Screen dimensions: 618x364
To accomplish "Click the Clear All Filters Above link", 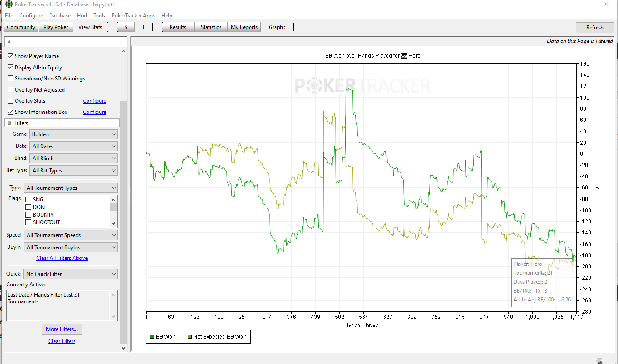I will click(x=62, y=258).
